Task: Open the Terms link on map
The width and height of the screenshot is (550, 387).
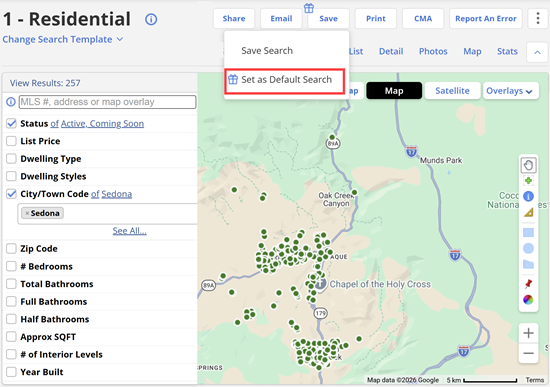Action: click(x=535, y=380)
